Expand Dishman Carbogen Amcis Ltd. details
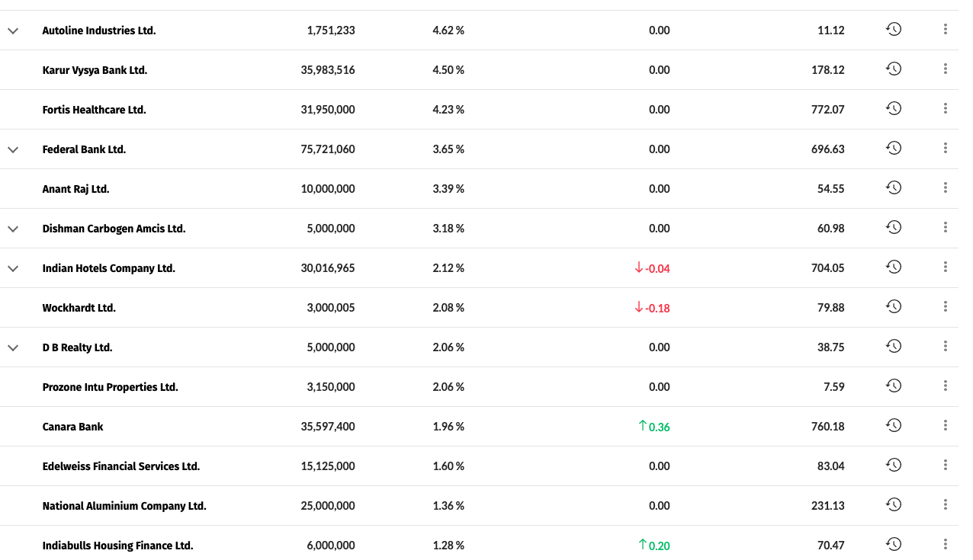This screenshot has height=560, width=973. (x=12, y=229)
